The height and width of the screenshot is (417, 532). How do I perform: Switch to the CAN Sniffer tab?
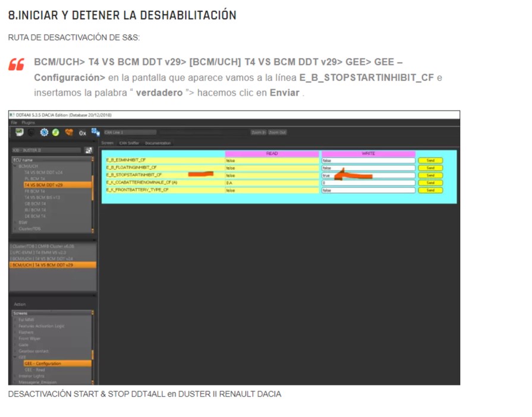(129, 143)
